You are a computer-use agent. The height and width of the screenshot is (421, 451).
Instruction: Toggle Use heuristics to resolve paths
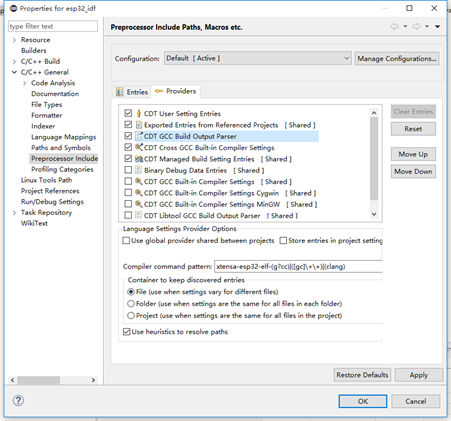coord(126,332)
